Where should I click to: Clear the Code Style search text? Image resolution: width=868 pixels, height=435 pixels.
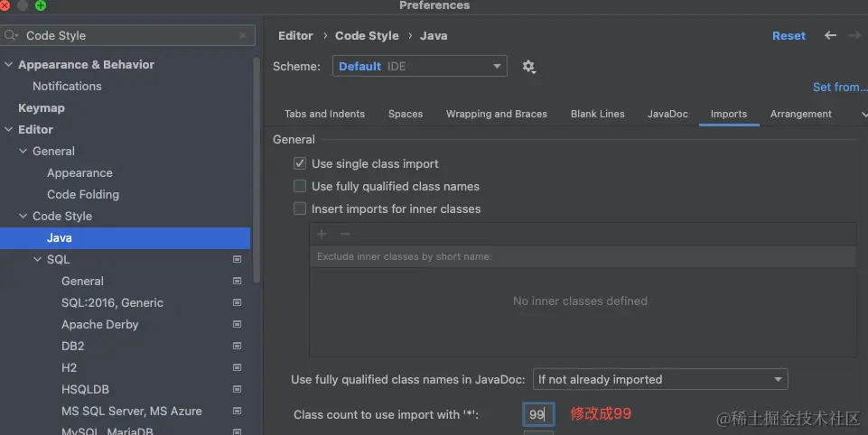click(x=242, y=35)
